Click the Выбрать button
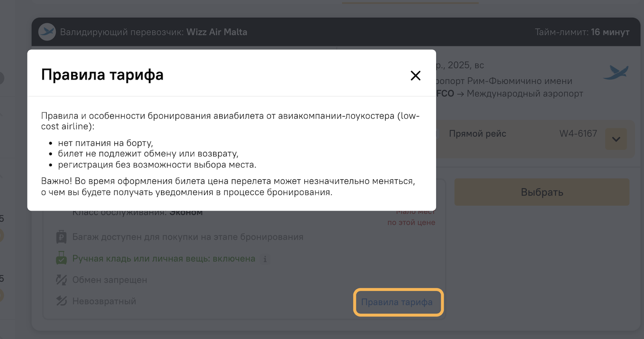This screenshot has width=644, height=339. 542,192
